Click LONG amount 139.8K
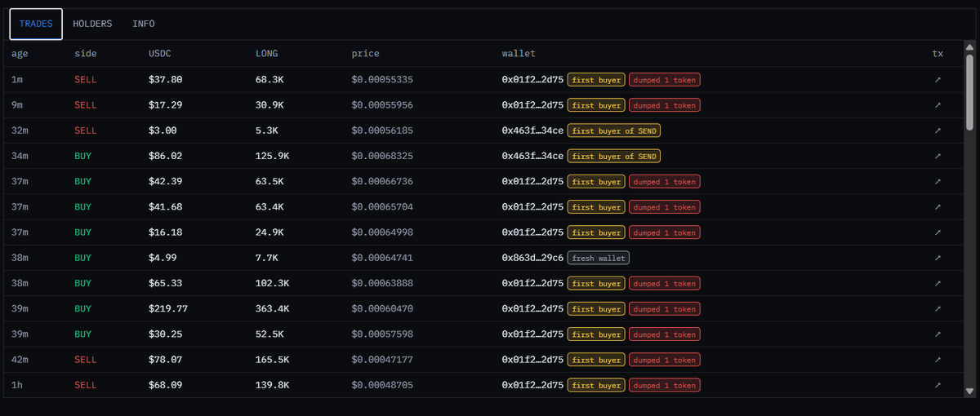980x416 pixels. (273, 385)
